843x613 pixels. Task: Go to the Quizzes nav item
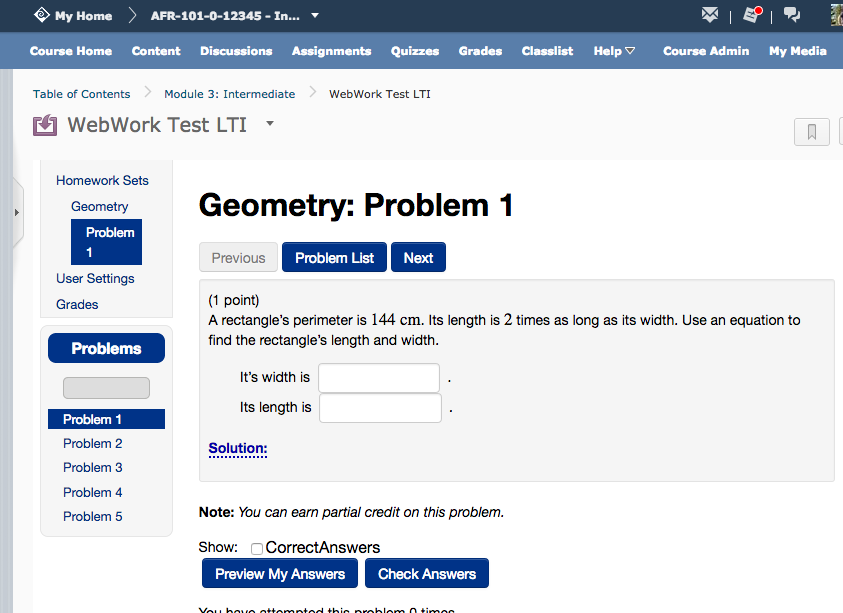[415, 51]
